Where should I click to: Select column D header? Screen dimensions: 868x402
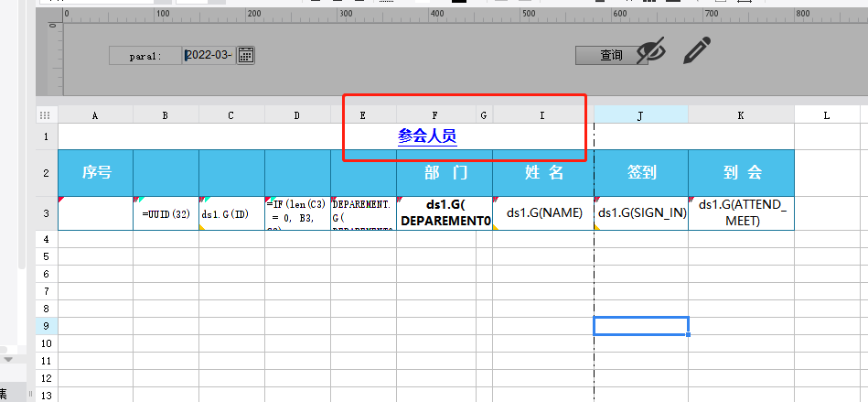pyautogui.click(x=297, y=115)
